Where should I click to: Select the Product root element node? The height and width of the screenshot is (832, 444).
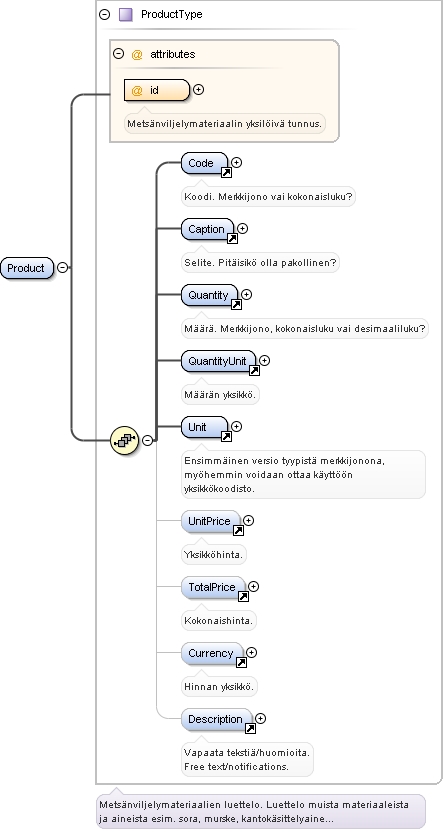[27, 268]
